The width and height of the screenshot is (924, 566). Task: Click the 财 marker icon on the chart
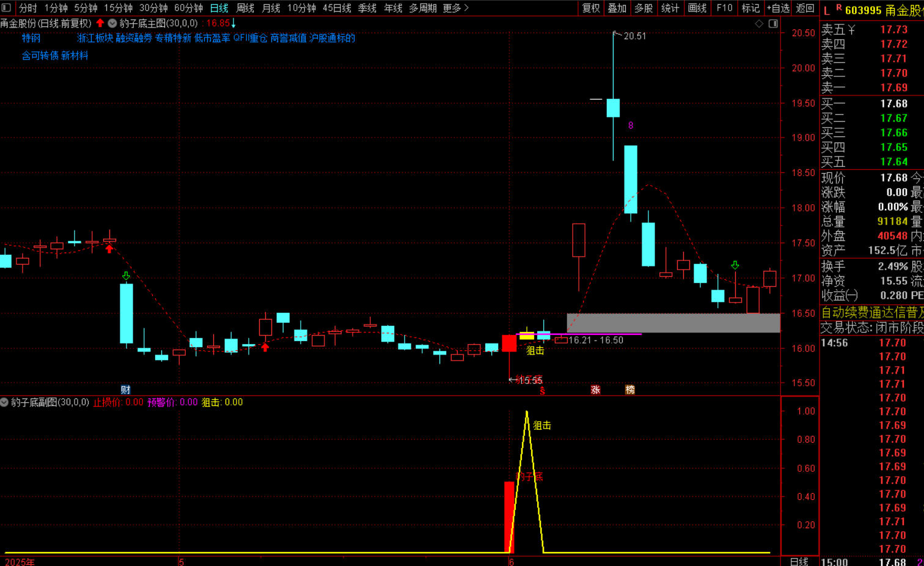coord(125,389)
